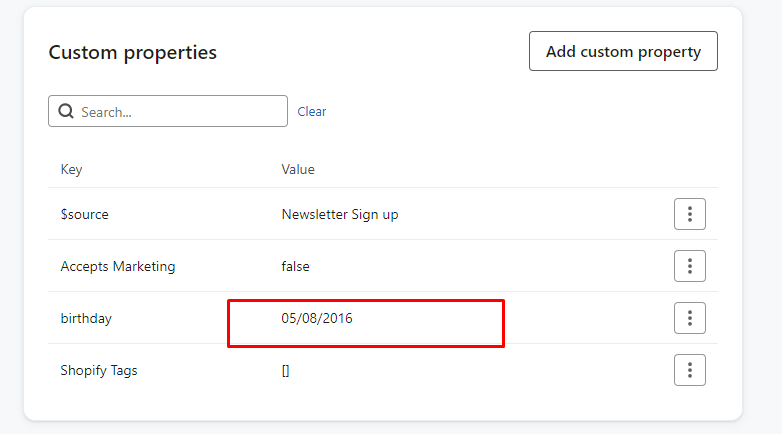This screenshot has width=782, height=434.
Task: Open the $source row options menu
Action: click(x=690, y=214)
